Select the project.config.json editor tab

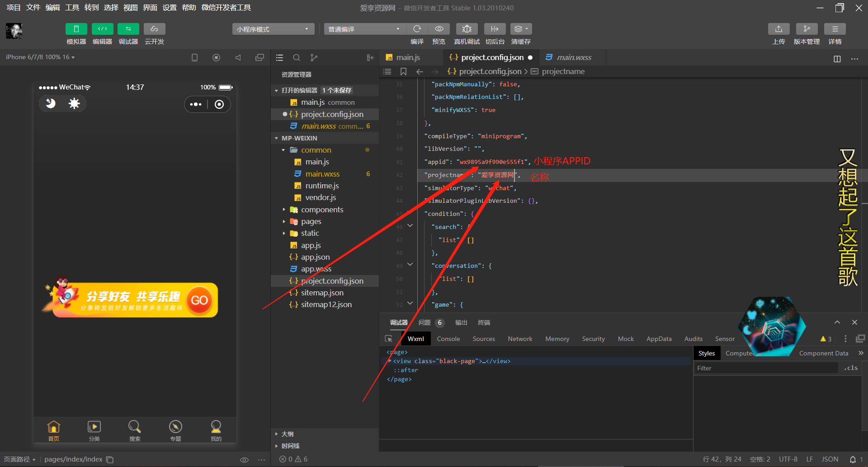492,57
